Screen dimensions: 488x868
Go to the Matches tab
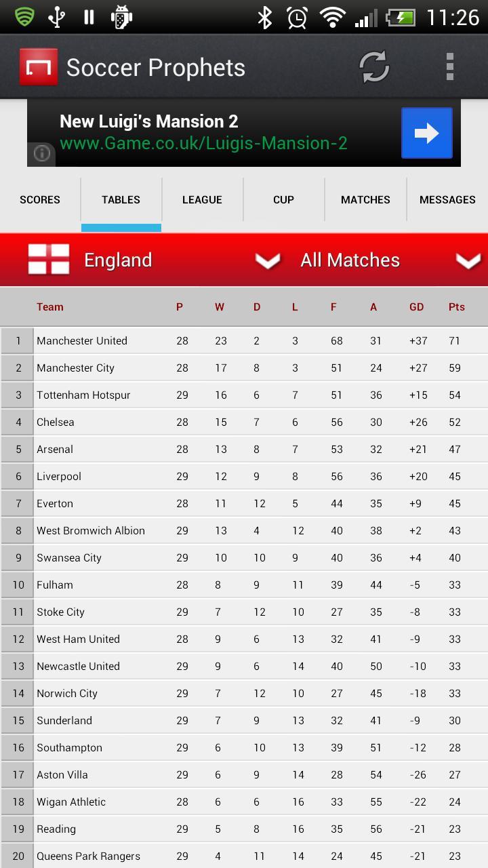tap(365, 200)
